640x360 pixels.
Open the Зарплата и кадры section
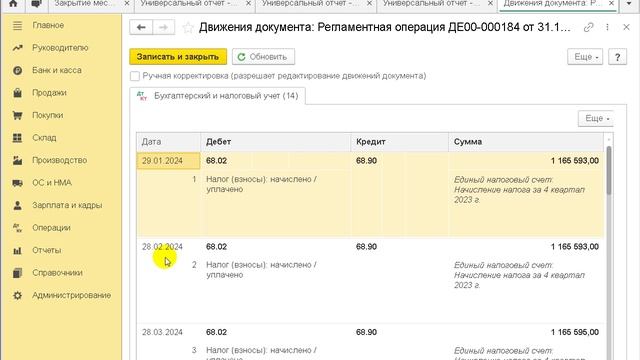[67, 205]
